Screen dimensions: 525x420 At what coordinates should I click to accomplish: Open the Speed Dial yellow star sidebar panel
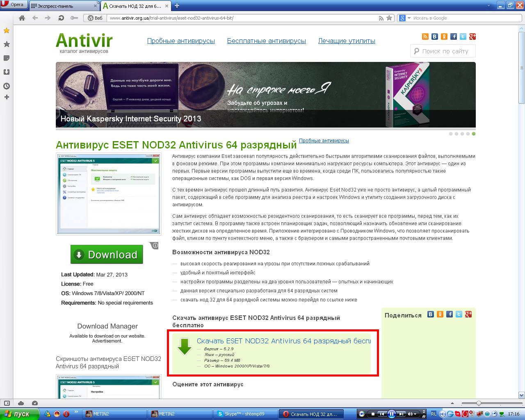(x=7, y=31)
